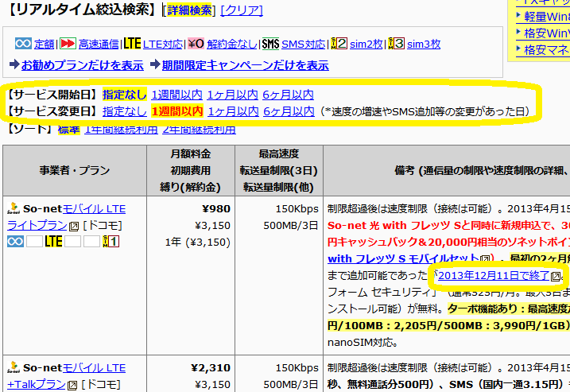Click the 備考 column header
The height and width of the screenshot is (392, 570).
[447, 170]
